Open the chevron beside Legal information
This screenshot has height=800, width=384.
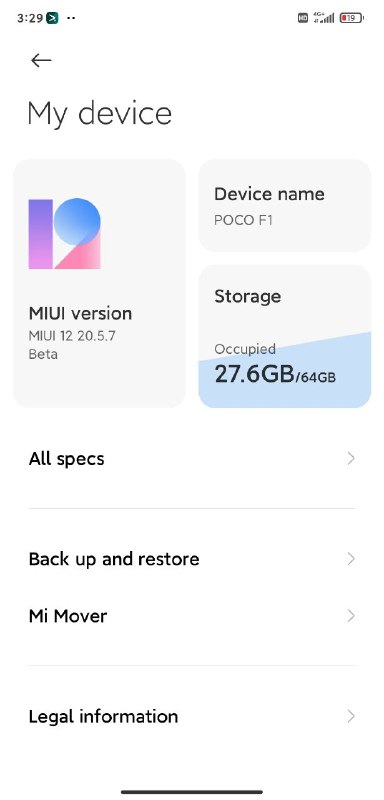coord(351,716)
